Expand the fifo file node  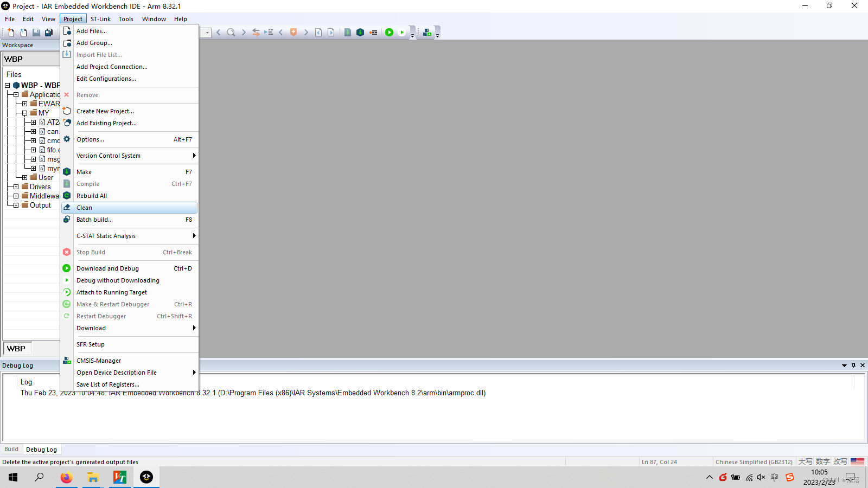(x=33, y=150)
